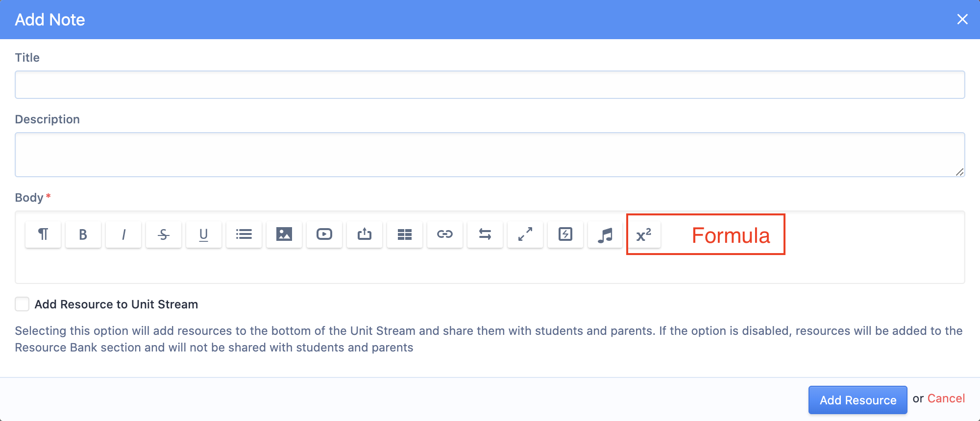Insert an image into the body

[284, 234]
